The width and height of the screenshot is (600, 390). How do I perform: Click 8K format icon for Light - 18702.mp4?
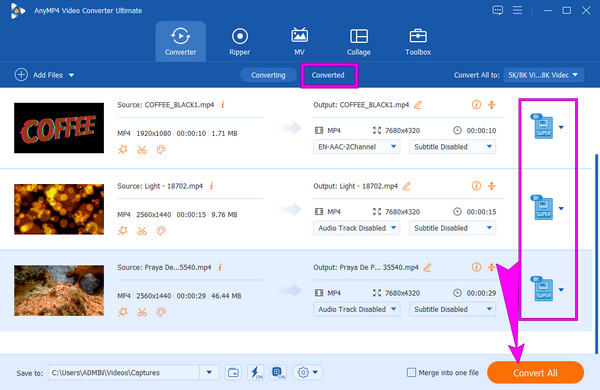[542, 207]
